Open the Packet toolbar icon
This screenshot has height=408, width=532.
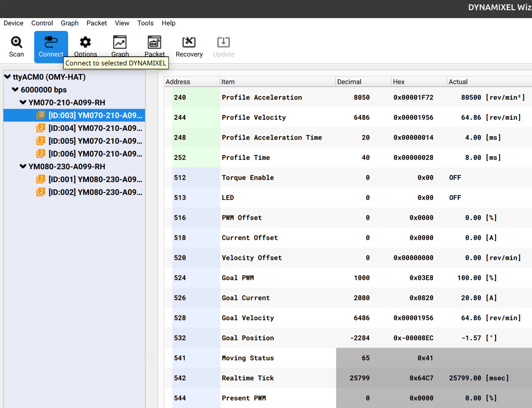154,42
